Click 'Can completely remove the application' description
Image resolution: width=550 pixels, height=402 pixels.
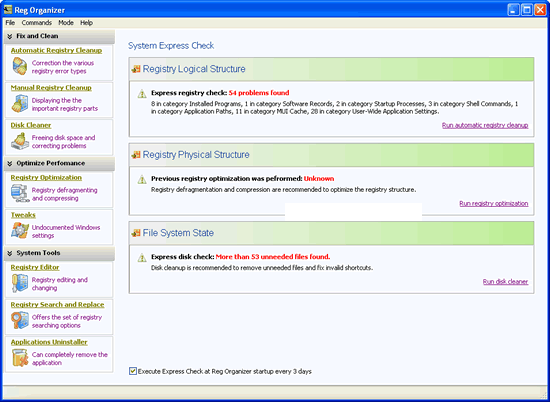tap(70, 359)
